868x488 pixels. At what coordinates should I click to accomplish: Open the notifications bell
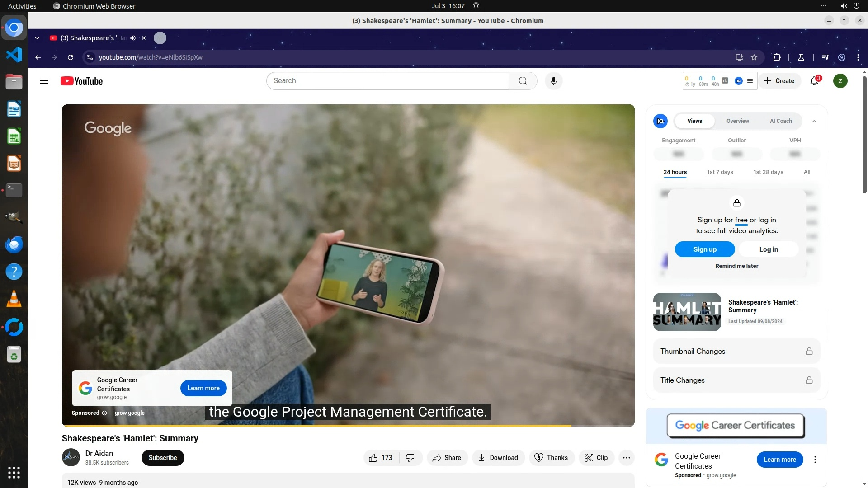(x=814, y=81)
